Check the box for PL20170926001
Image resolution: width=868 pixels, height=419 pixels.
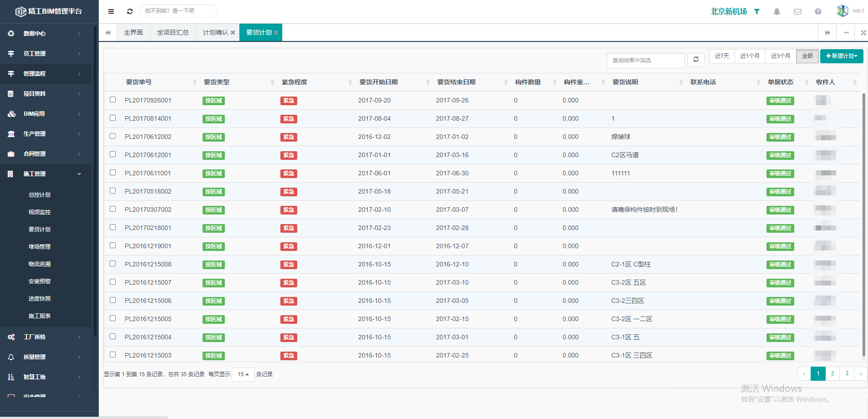click(113, 100)
